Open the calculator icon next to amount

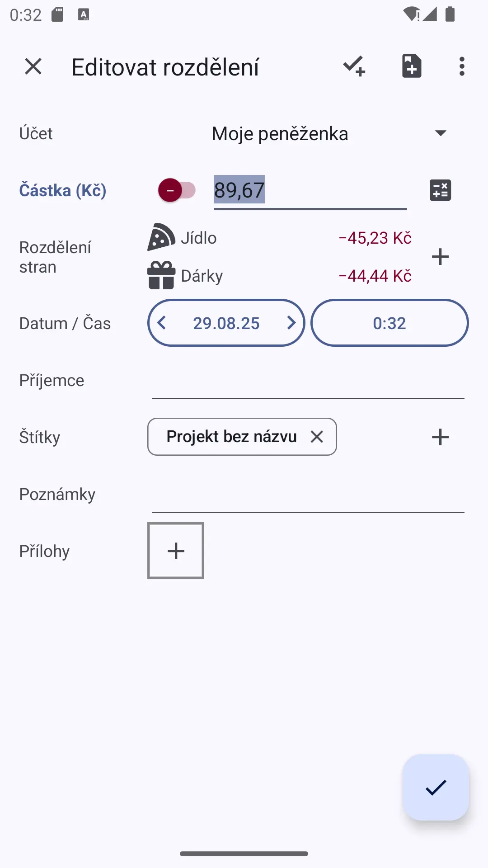[x=440, y=190]
